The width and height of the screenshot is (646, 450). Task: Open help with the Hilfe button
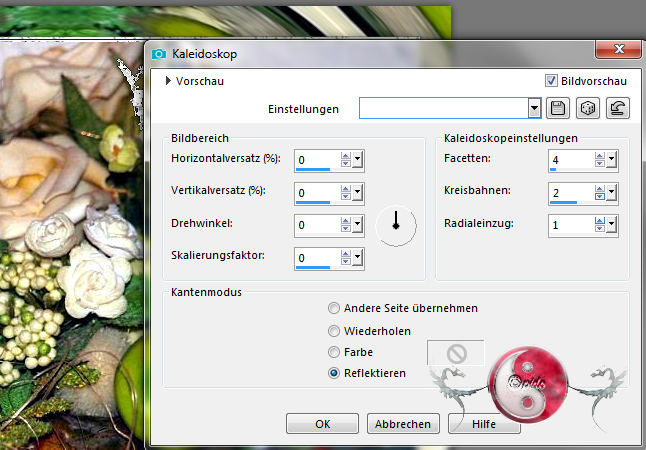pos(484,423)
